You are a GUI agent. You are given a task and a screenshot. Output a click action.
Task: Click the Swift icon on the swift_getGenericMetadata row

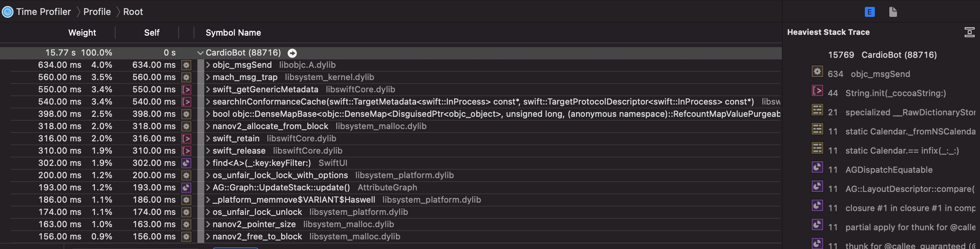tap(186, 90)
